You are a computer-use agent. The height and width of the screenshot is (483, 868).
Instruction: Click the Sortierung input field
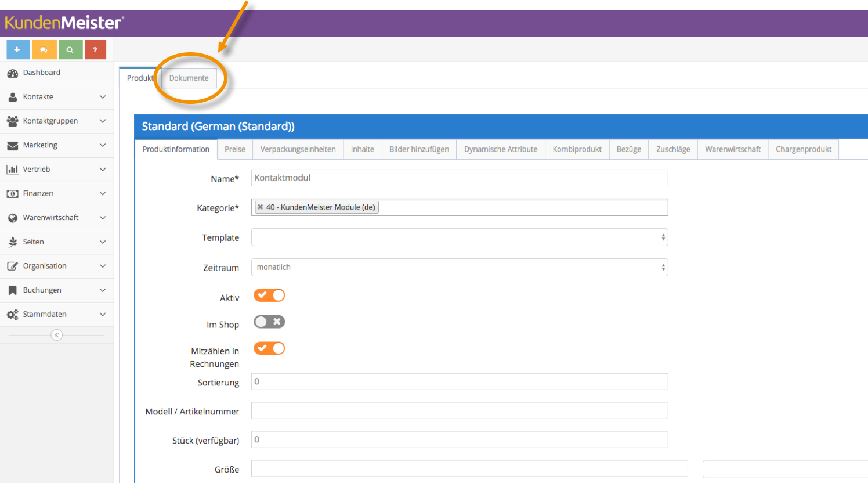pyautogui.click(x=460, y=381)
